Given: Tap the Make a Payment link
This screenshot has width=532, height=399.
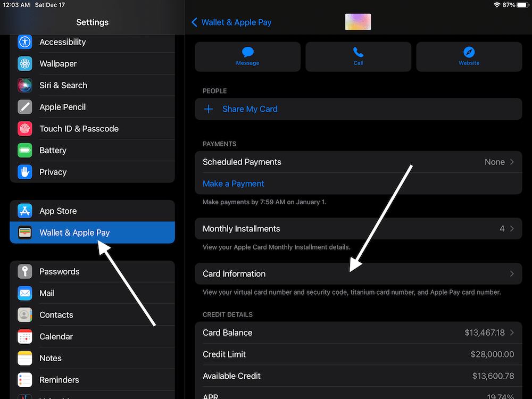Looking at the screenshot, I should tap(233, 184).
